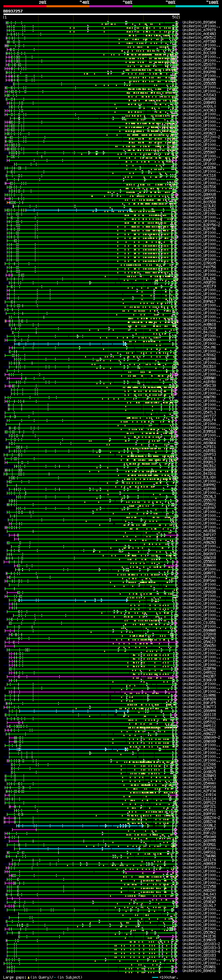Click UniRef100_Q9VKD8 label

pyautogui.click(x=199, y=592)
